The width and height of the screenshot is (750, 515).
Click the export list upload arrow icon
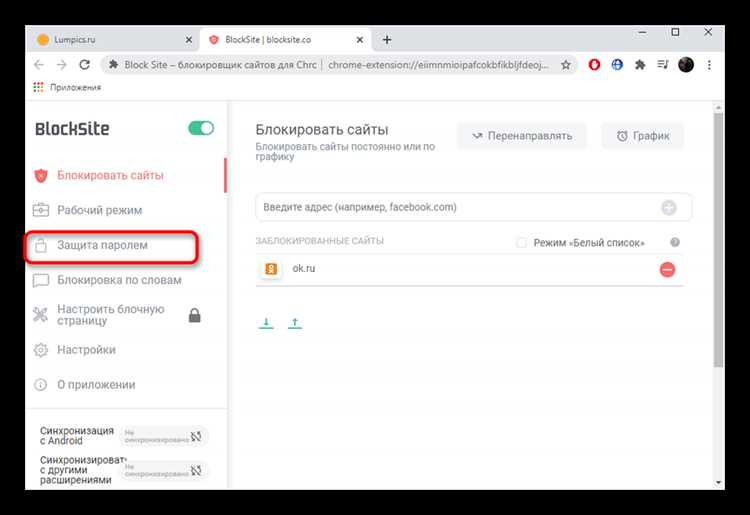295,323
